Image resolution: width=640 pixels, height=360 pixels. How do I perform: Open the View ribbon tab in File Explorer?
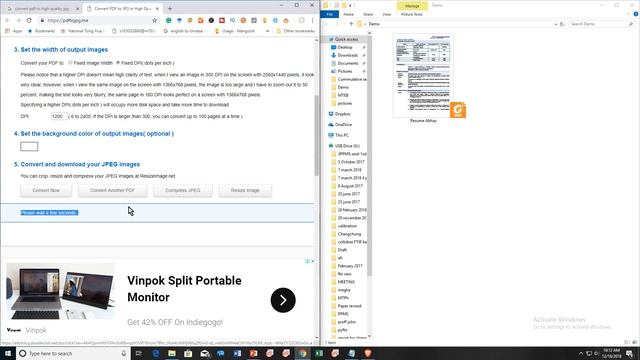coord(387,14)
